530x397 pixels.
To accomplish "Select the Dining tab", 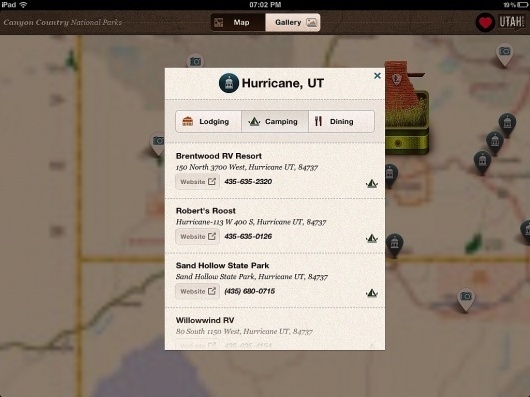I will click(341, 121).
